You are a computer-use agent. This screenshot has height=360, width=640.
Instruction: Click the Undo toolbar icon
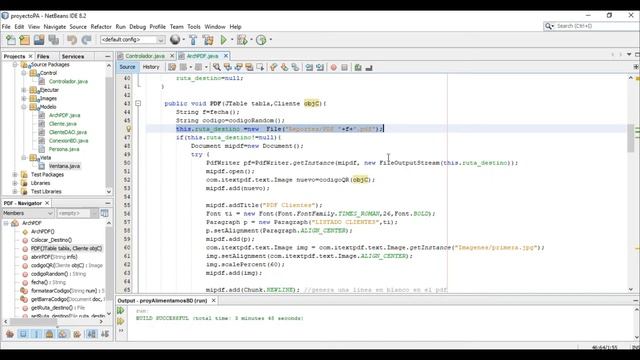pyautogui.click(x=72, y=40)
